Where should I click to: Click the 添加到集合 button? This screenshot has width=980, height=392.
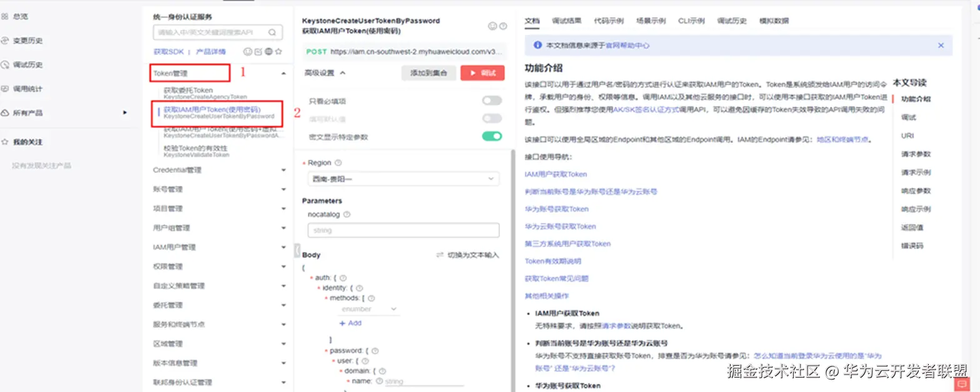click(x=429, y=73)
